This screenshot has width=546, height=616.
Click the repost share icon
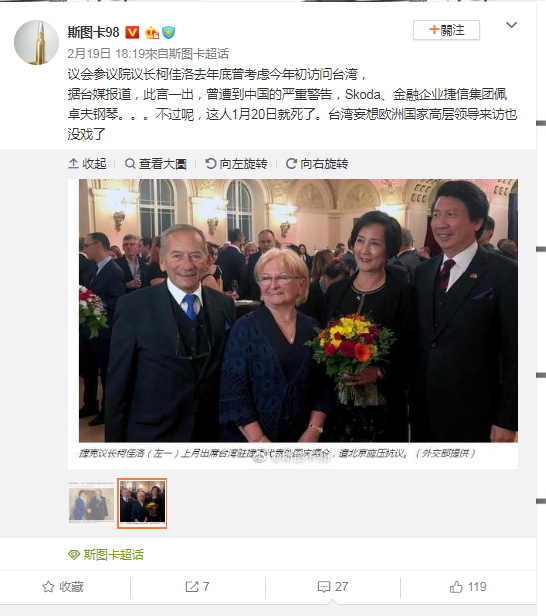(192, 587)
